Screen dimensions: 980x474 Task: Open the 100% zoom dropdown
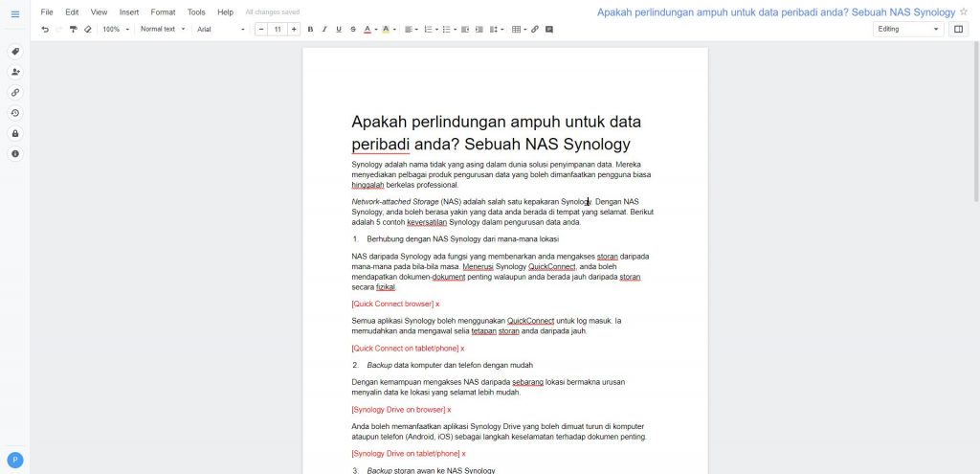(x=116, y=29)
